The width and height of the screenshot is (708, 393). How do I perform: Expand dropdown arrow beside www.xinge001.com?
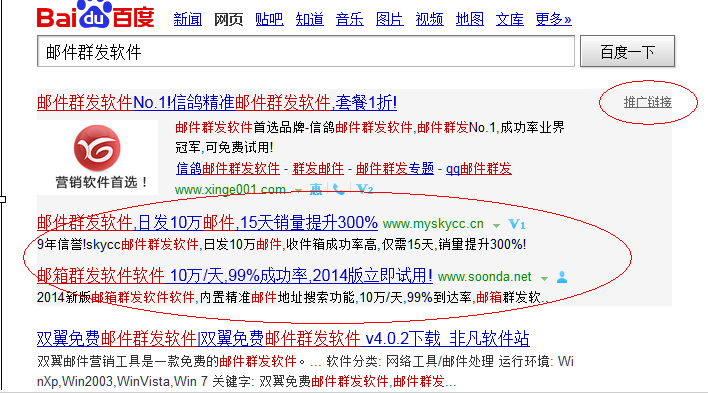coord(298,190)
